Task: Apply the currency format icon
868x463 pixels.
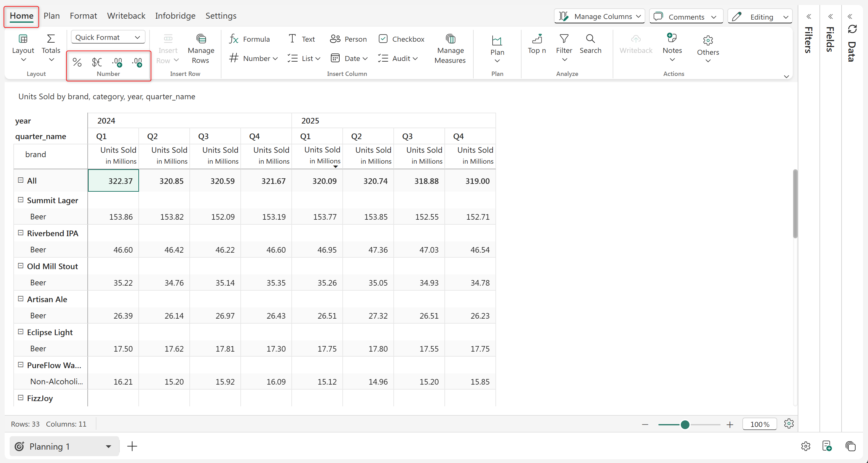Action: click(x=97, y=62)
